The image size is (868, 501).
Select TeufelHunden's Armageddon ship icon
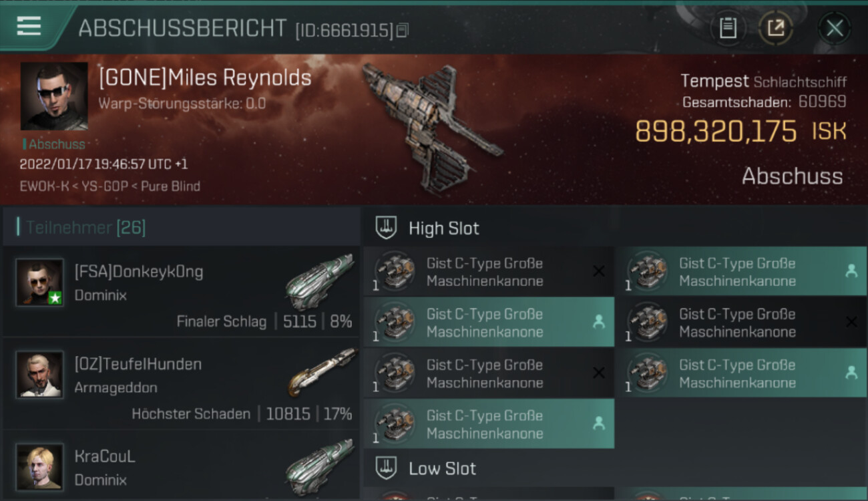[x=322, y=372]
